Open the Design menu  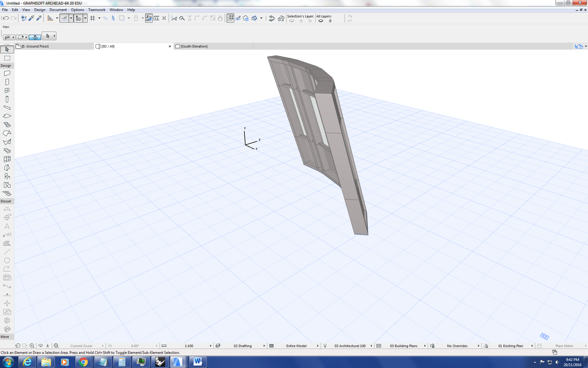40,10
